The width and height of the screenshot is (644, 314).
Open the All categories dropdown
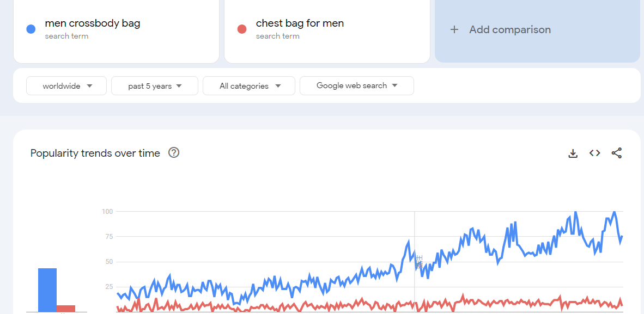tap(249, 86)
